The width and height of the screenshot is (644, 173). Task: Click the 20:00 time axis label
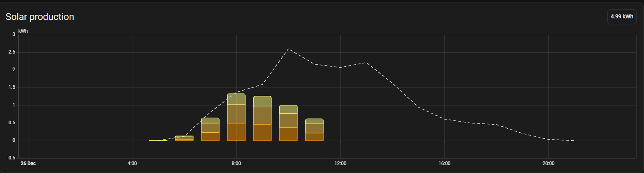[x=548, y=163]
